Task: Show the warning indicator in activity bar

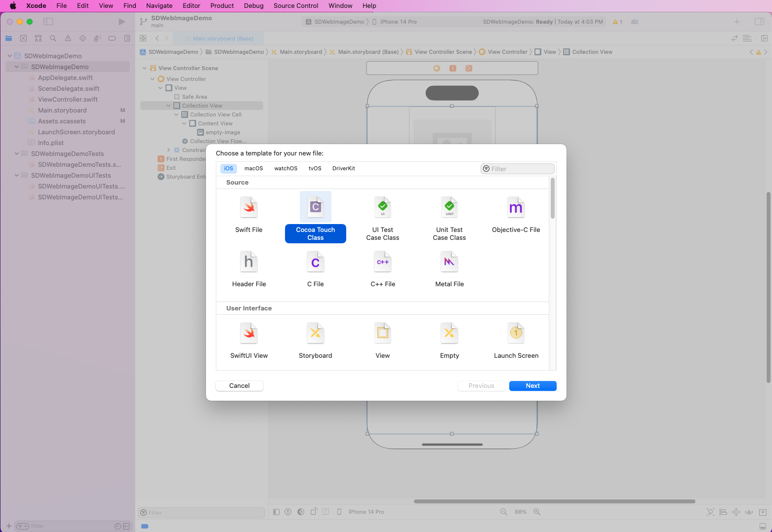Action: pos(617,22)
